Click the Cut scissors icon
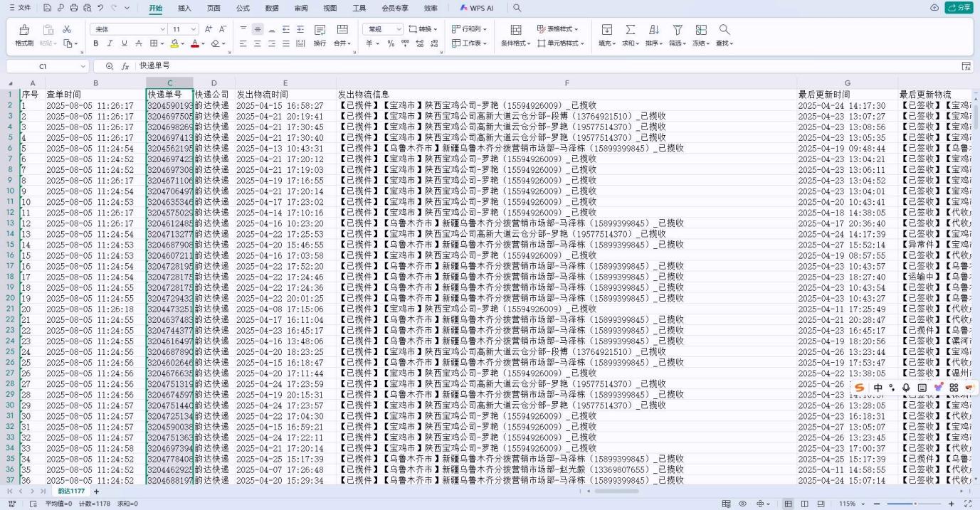 pyautogui.click(x=67, y=30)
